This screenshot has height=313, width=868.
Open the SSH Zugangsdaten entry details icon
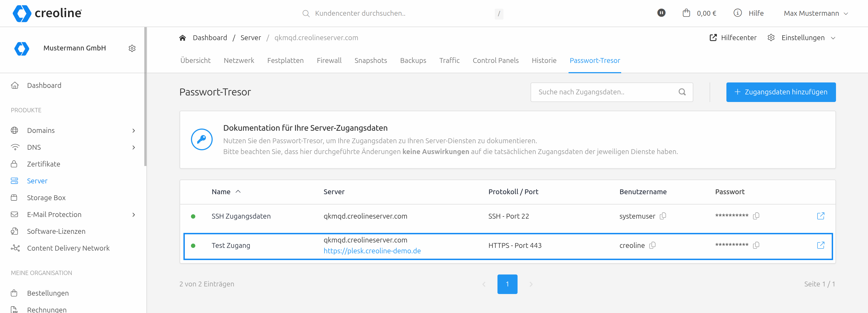(821, 216)
